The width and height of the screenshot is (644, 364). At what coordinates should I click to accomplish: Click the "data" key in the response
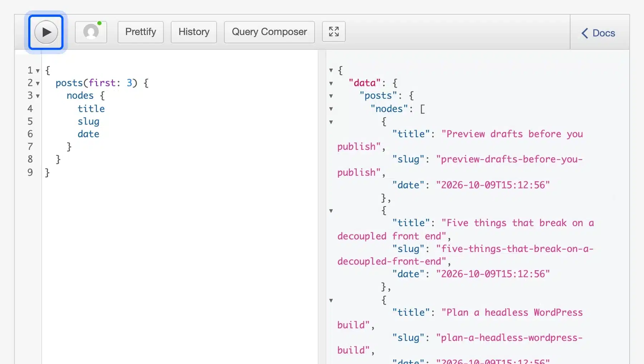[x=365, y=83]
